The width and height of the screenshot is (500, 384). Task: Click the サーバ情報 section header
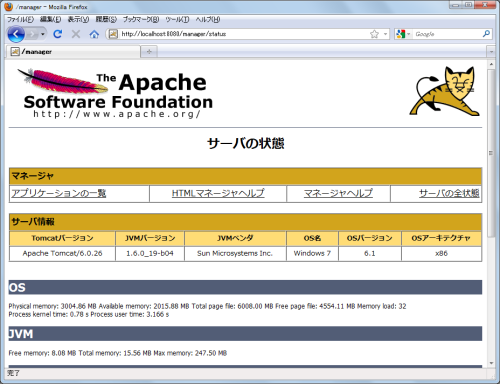245,222
